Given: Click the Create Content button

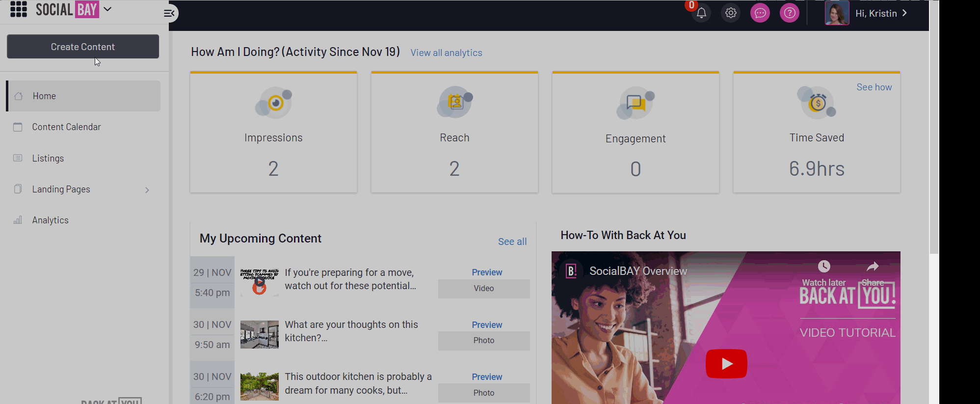Looking at the screenshot, I should 83,47.
